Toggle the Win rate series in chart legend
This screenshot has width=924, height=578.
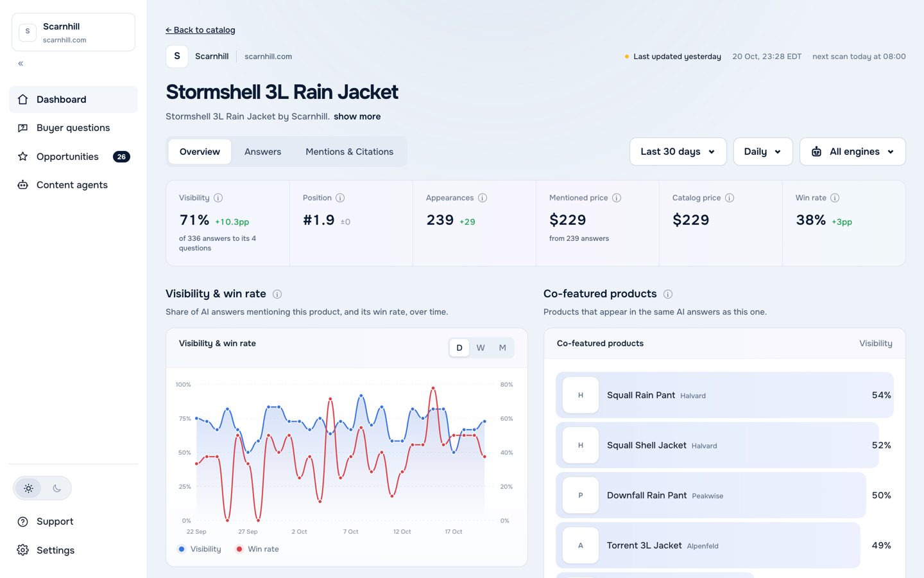point(257,549)
